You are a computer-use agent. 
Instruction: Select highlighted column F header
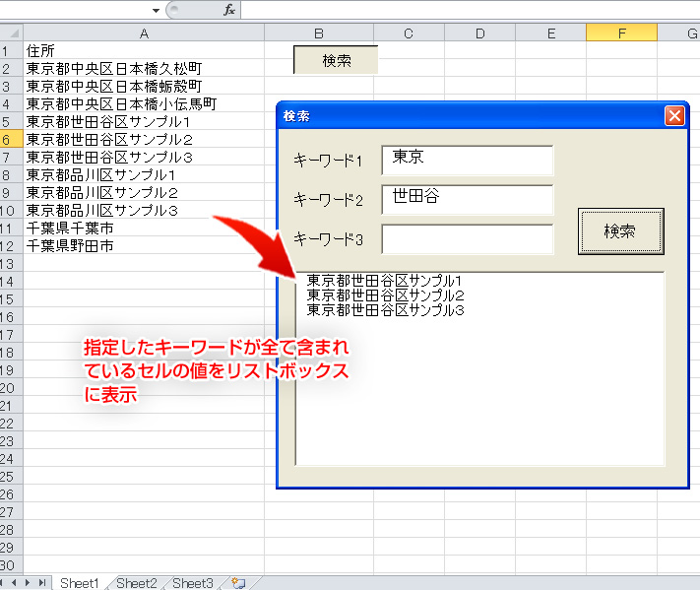tap(622, 33)
